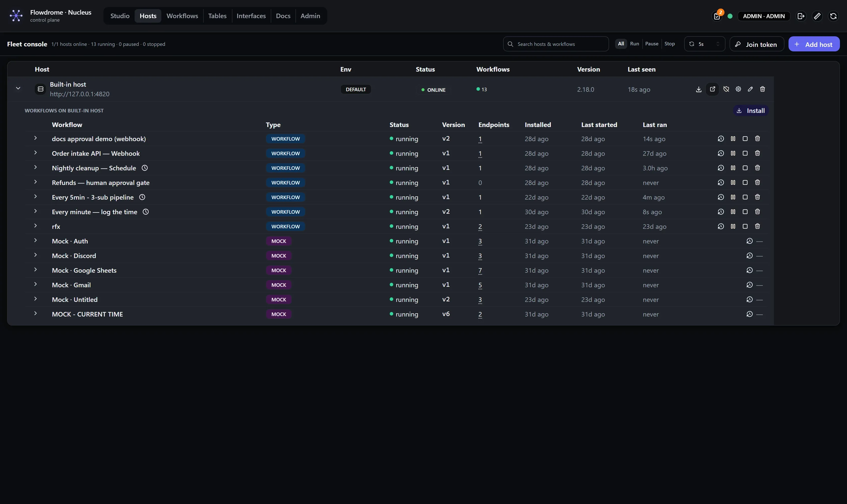This screenshot has width=847, height=504.
Task: Click the brush theme icon in header
Action: [x=817, y=16]
